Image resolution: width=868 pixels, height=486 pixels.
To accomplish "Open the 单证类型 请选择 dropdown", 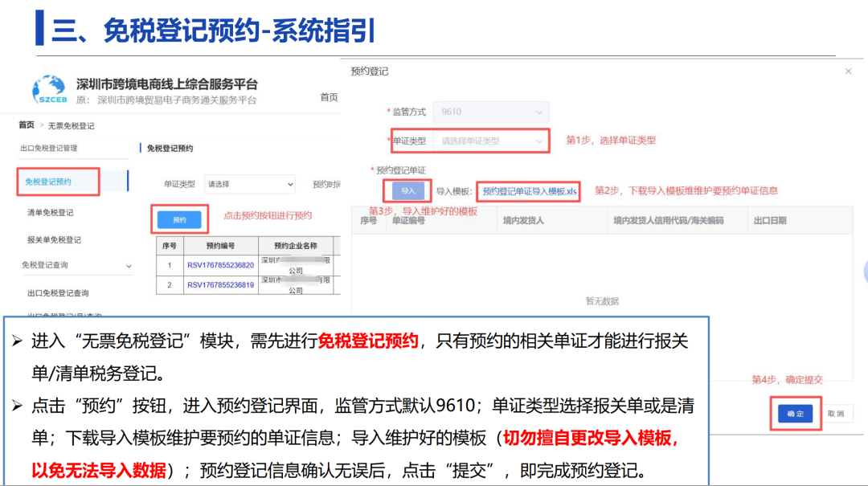I will pos(248,184).
